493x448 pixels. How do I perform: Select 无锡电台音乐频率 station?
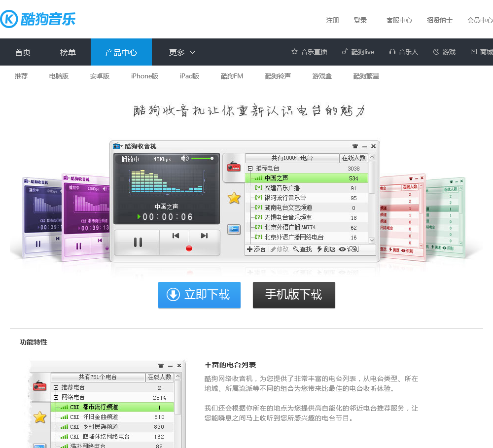[307, 217]
